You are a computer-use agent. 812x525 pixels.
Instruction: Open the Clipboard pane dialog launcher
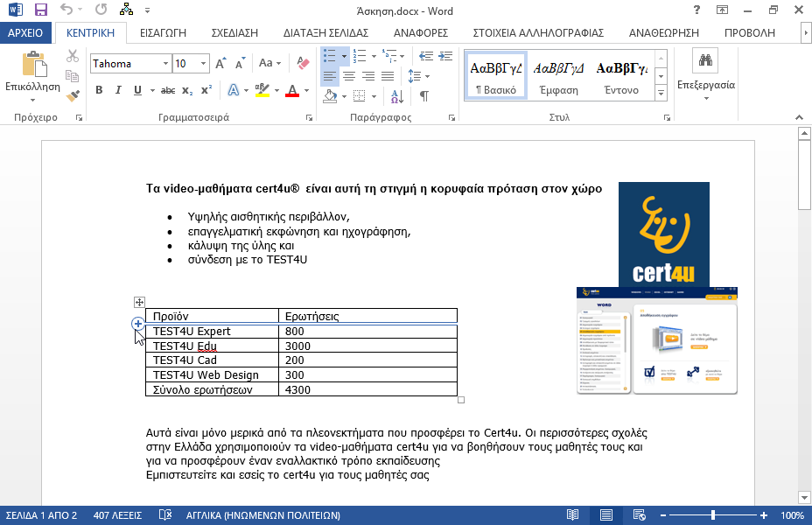[x=80, y=118]
